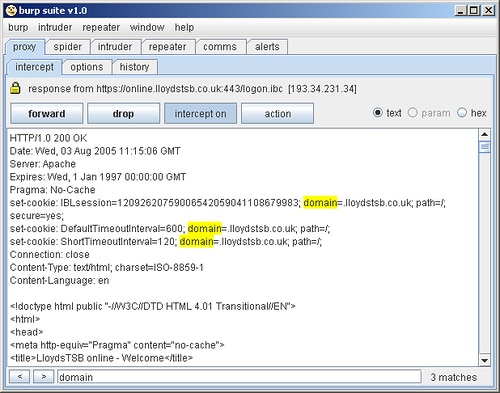Open the window menu
Screen dimensions: 500x393
(x=147, y=27)
